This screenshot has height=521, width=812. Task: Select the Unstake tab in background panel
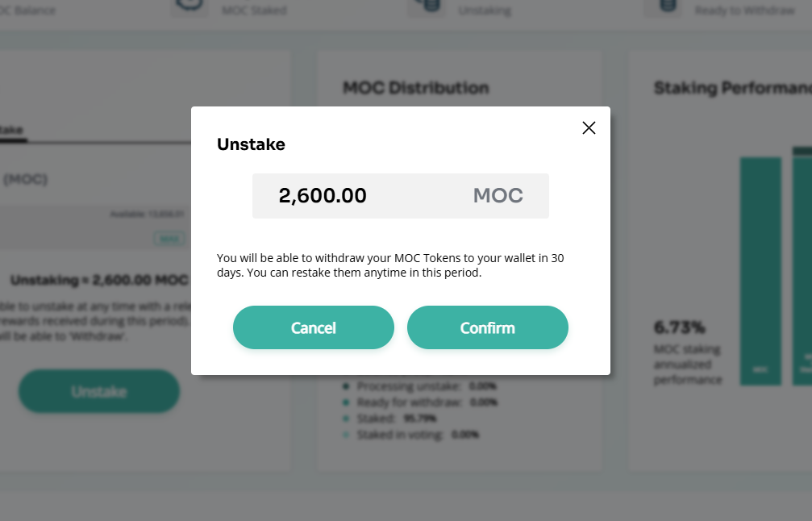coord(11,130)
